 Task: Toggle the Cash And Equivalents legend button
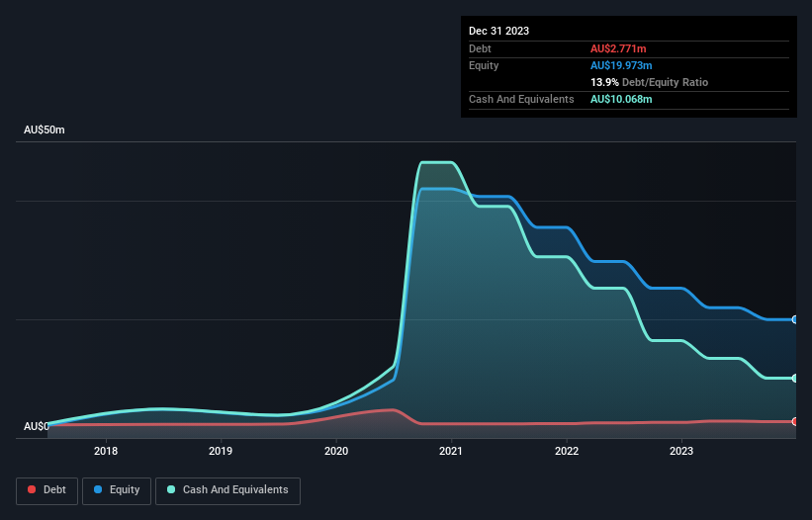point(227,490)
